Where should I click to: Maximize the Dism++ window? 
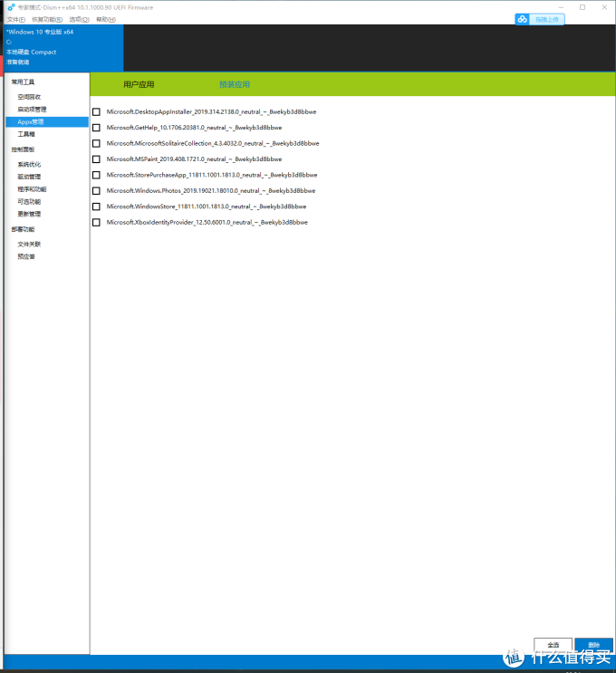(582, 7)
